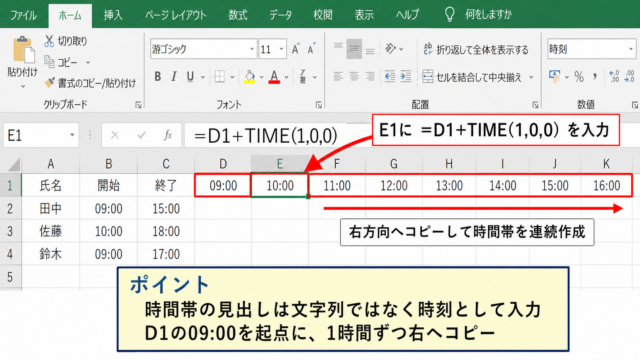Open the font name dropdown (游ゴシック)
This screenshot has width=640, height=360.
pos(252,49)
